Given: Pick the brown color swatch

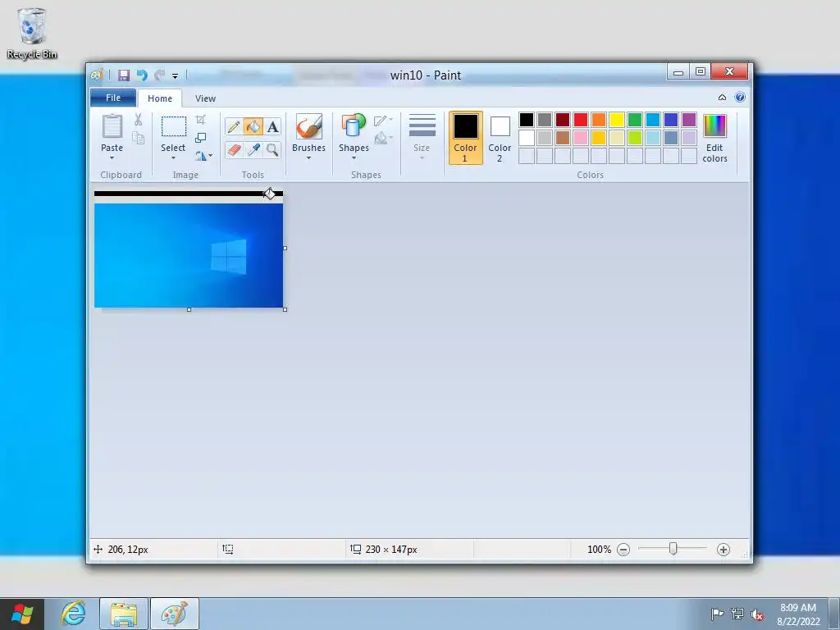Looking at the screenshot, I should point(563,138).
